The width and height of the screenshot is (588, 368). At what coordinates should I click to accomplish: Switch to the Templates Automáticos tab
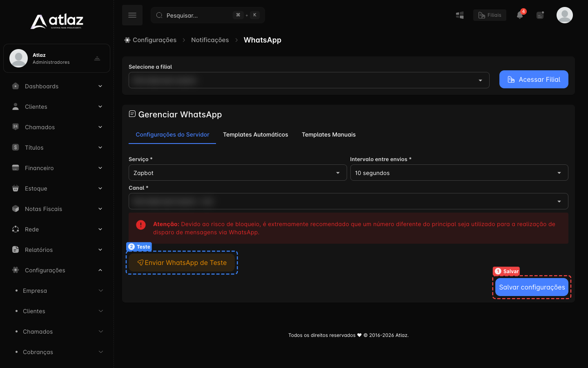click(256, 135)
